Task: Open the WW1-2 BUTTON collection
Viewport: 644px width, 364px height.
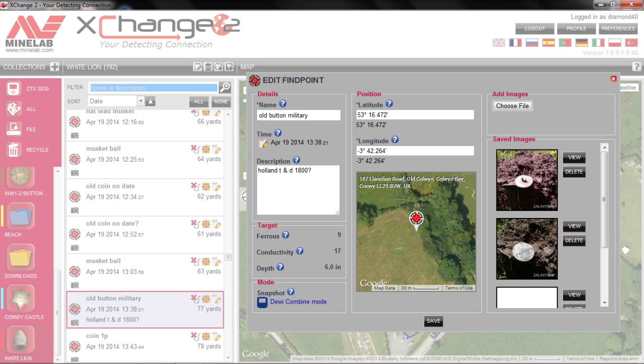Action: 21,177
